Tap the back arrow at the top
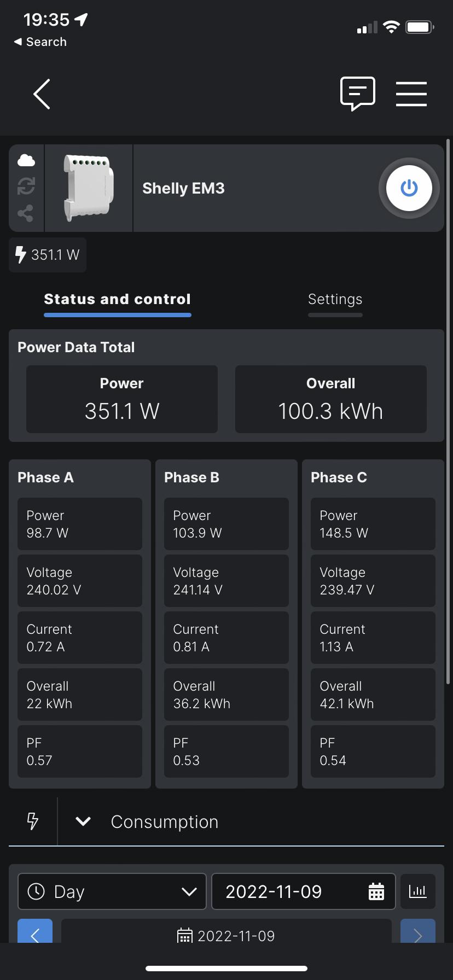 tap(42, 94)
